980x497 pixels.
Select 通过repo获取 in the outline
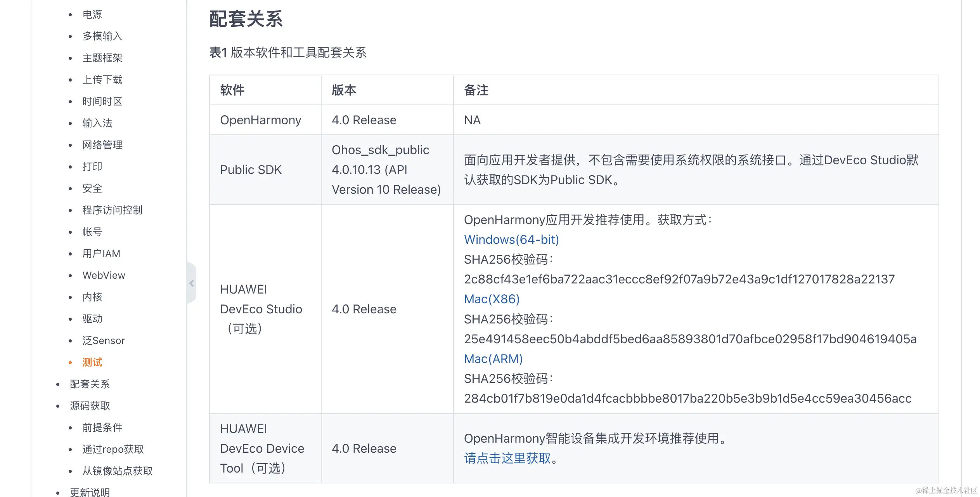[x=113, y=449]
